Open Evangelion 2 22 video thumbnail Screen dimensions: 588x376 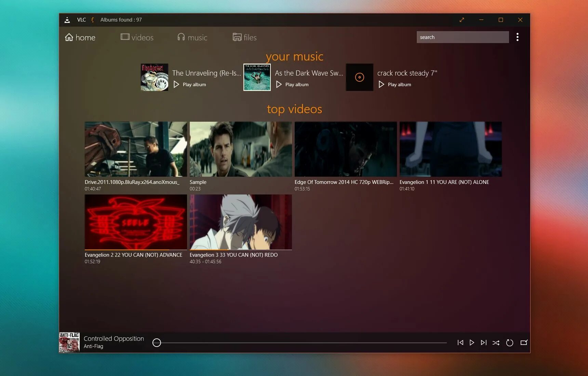point(136,222)
